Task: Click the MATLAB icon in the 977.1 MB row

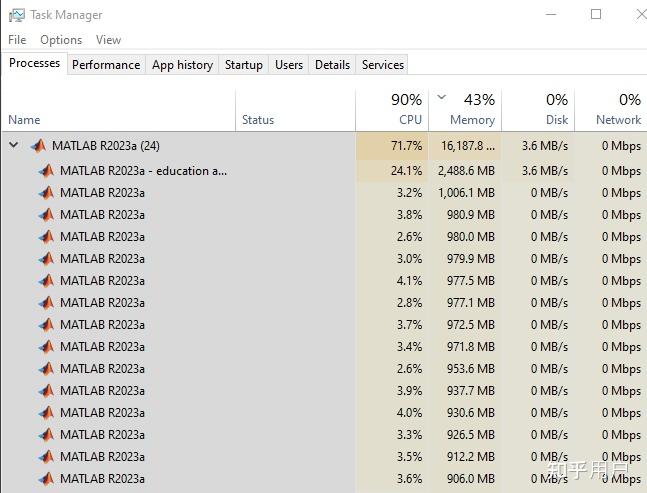Action: [46, 303]
